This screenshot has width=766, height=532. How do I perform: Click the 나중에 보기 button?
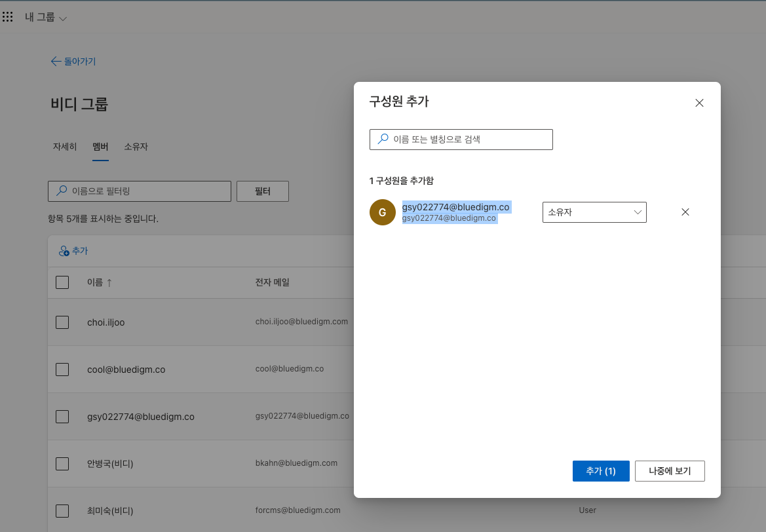[x=670, y=471]
